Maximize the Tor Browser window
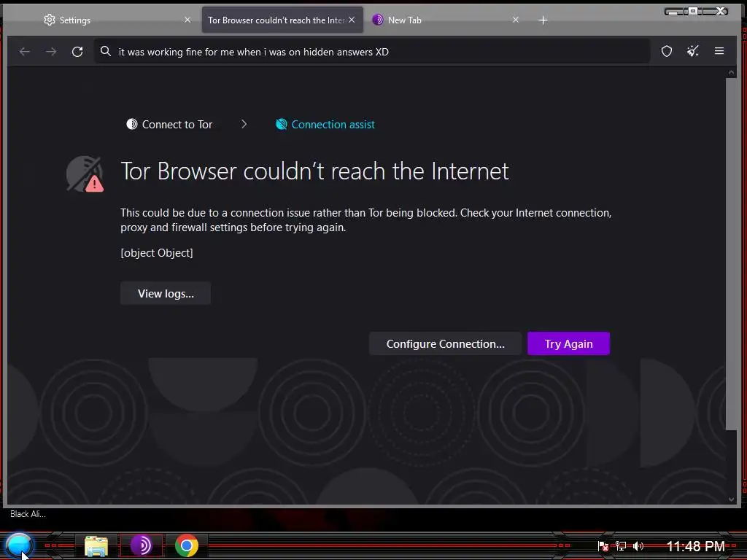 click(694, 12)
